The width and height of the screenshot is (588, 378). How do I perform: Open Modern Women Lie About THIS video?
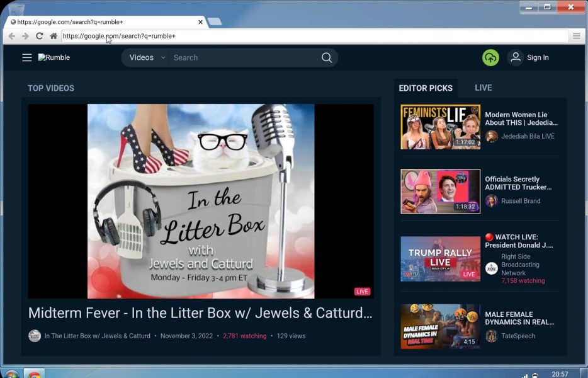pos(521,118)
